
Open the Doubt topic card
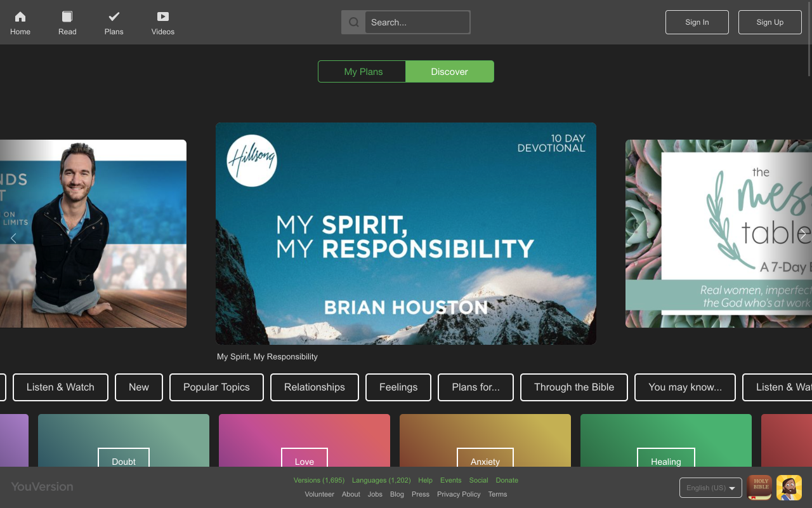coord(124,441)
